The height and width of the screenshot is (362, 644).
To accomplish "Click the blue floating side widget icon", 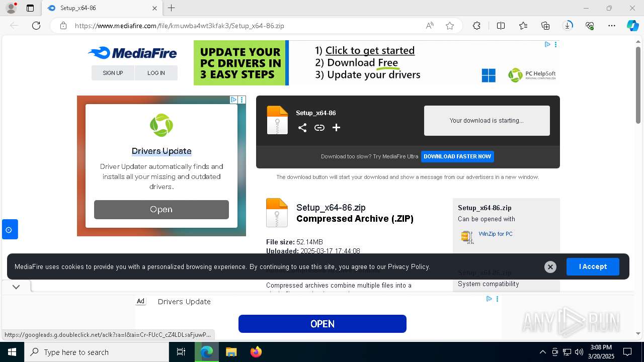I will click(x=10, y=229).
